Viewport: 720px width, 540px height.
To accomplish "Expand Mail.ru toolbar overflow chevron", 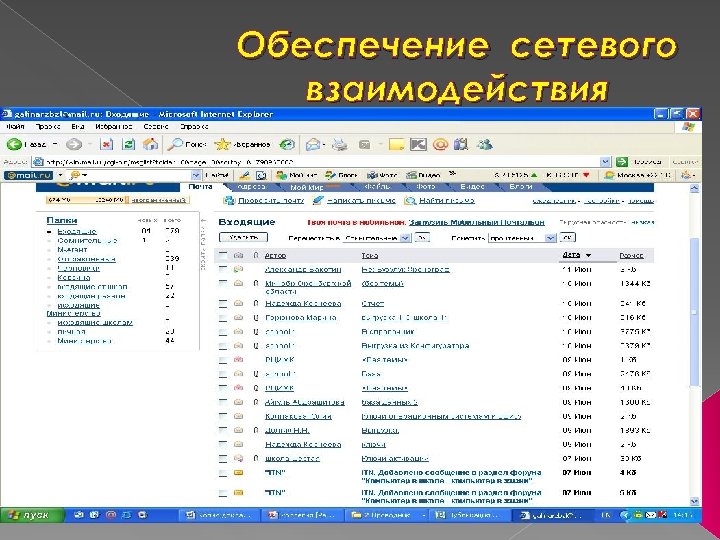I will point(452,174).
